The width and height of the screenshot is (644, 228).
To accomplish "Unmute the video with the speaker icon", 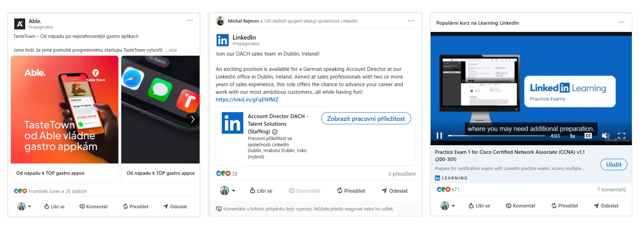I will tap(605, 136).
